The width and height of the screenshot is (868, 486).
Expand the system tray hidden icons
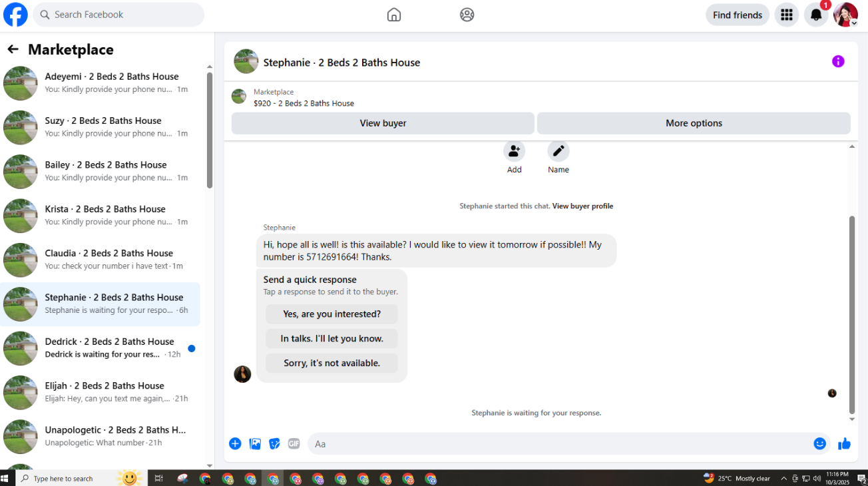[784, 478]
